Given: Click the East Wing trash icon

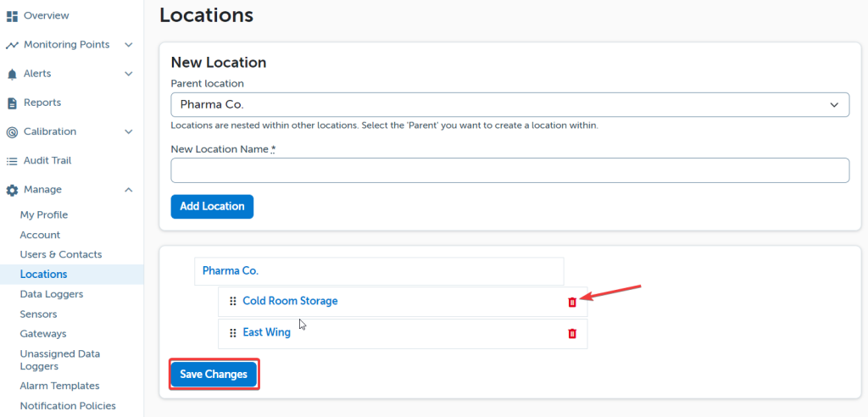Looking at the screenshot, I should point(572,334).
